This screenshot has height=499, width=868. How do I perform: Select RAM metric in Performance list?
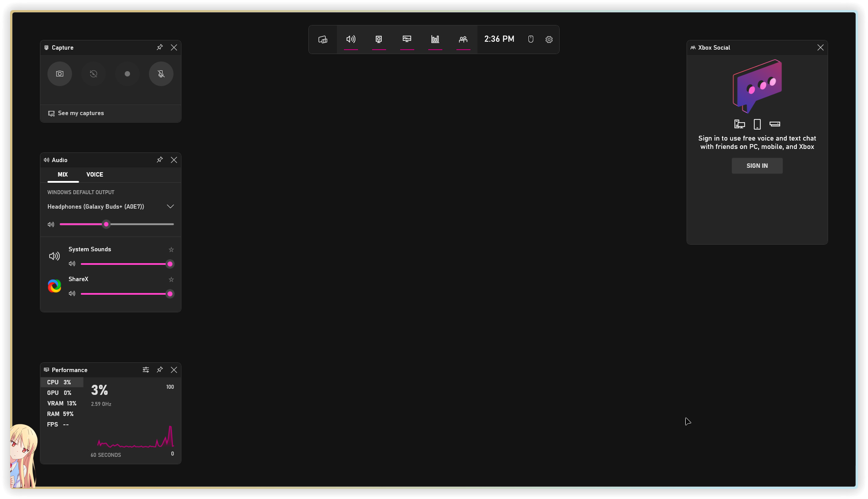(61, 414)
